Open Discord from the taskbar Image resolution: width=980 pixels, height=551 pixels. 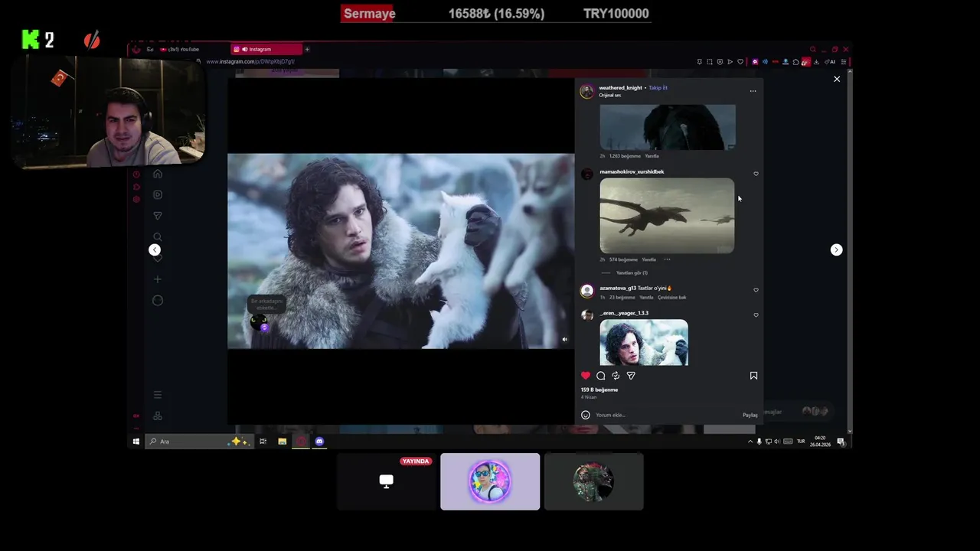point(319,442)
